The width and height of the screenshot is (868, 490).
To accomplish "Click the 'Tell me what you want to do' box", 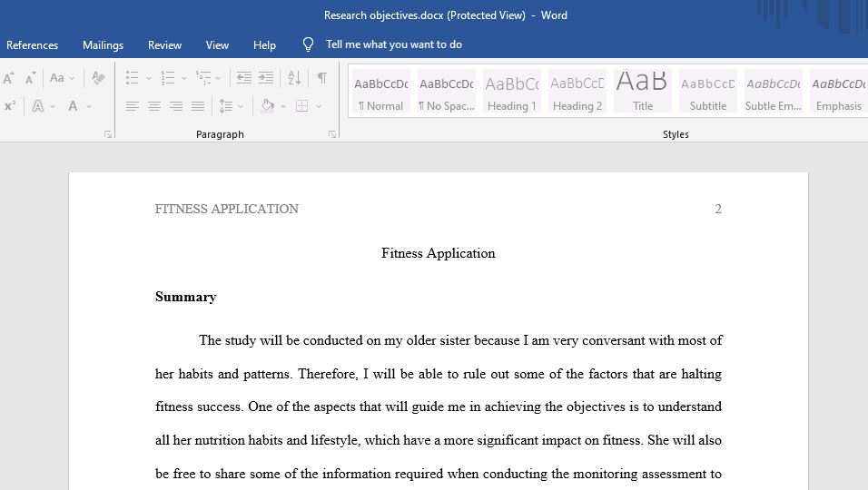I will (x=393, y=44).
